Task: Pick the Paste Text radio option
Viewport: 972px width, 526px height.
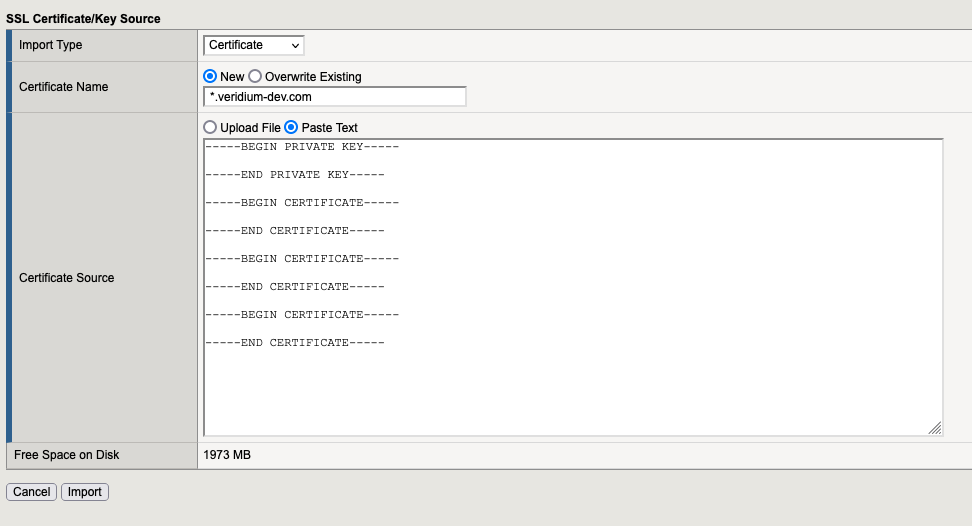Action: coord(291,128)
